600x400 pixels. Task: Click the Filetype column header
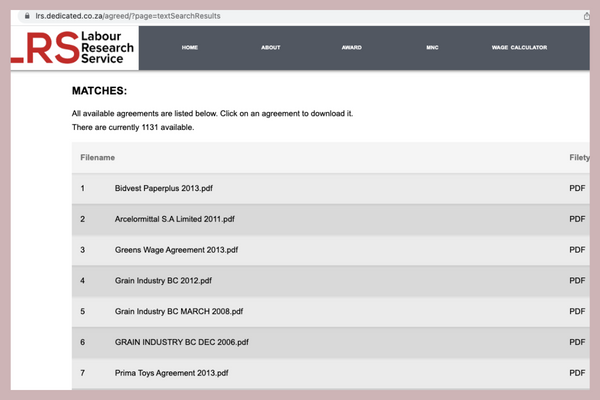tap(579, 158)
